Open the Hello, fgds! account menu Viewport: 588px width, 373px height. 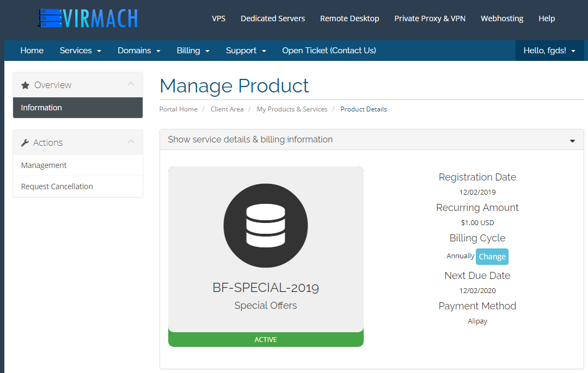click(549, 51)
